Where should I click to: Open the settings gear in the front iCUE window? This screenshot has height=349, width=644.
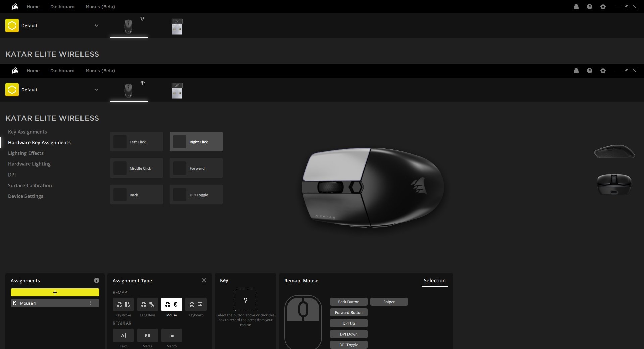[603, 71]
